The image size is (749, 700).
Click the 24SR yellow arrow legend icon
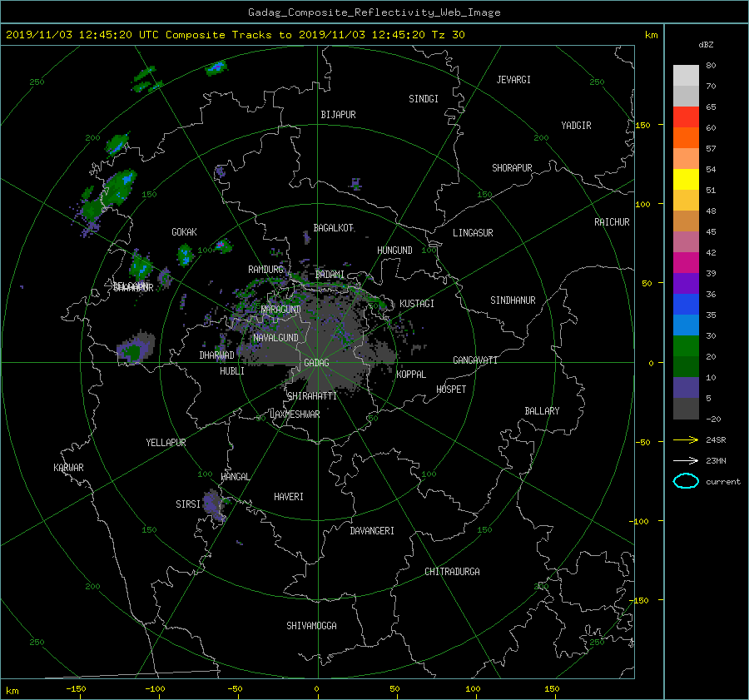[x=686, y=439]
